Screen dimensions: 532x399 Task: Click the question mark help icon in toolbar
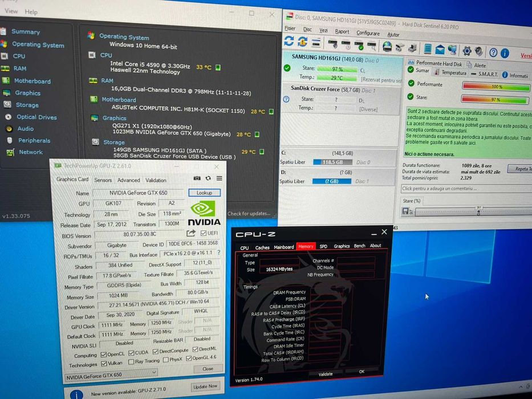(x=493, y=52)
